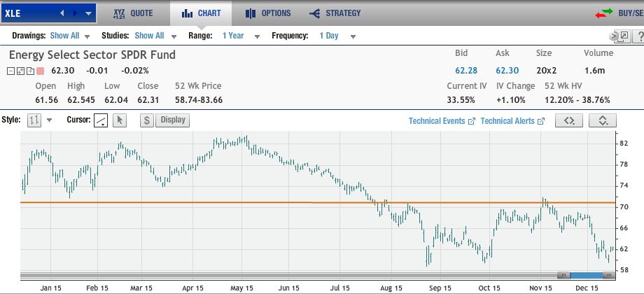Image resolution: width=644 pixels, height=294 pixels.
Task: Click the dollar sign price button
Action: coord(147,120)
